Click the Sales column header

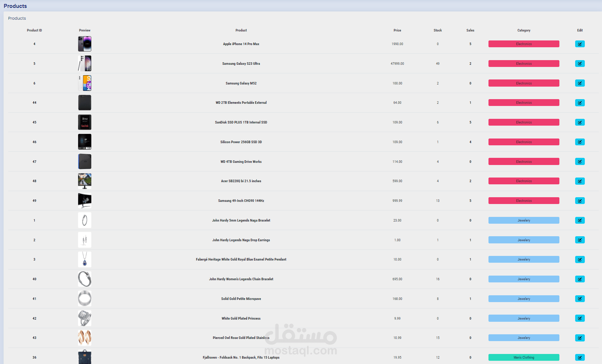470,30
